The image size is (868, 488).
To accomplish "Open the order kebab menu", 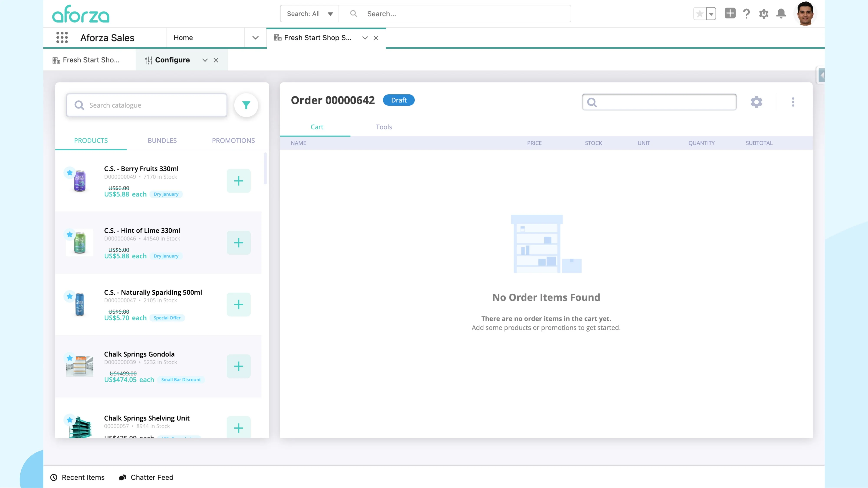I will pos(793,102).
